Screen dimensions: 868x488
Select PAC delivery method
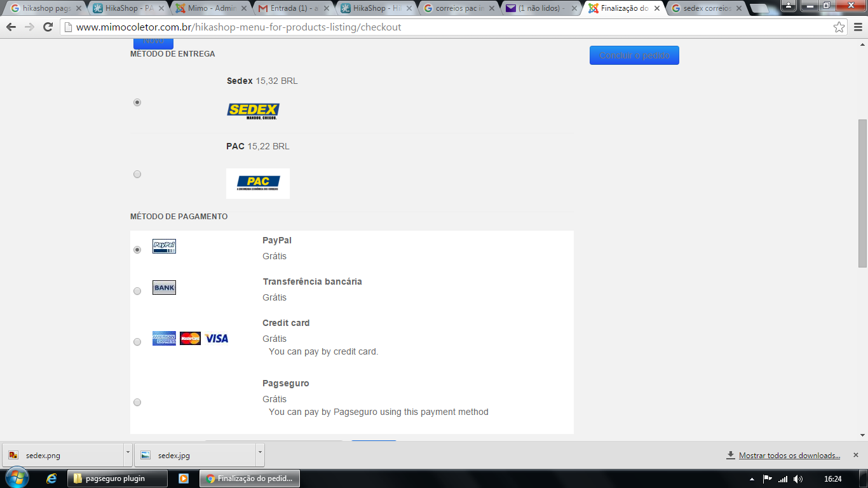coord(137,174)
